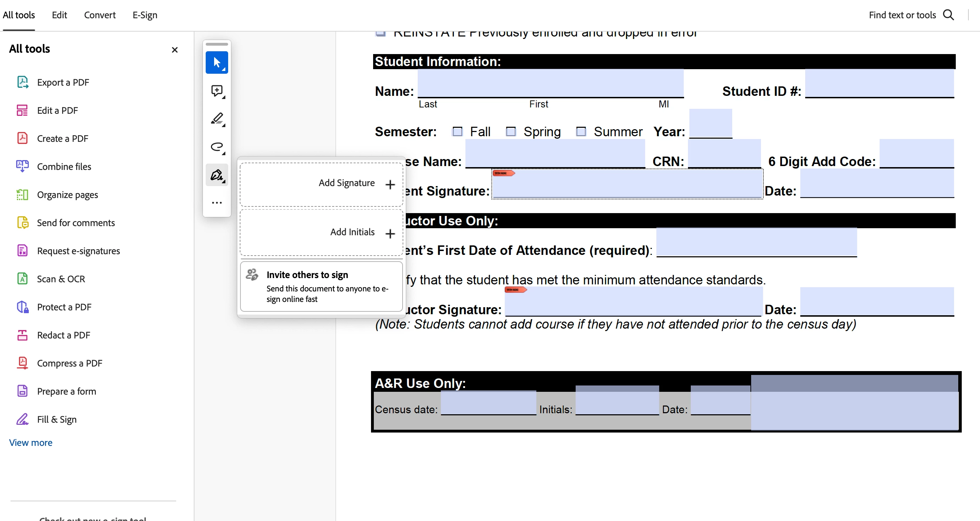The width and height of the screenshot is (980, 521).
Task: Open the three-dot more tools menu
Action: coord(217,203)
